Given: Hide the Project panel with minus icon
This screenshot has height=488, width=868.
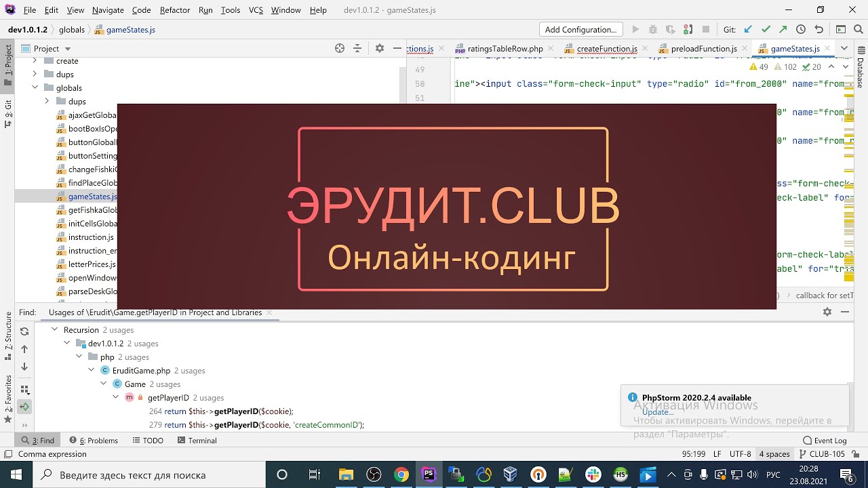Looking at the screenshot, I should coord(397,48).
